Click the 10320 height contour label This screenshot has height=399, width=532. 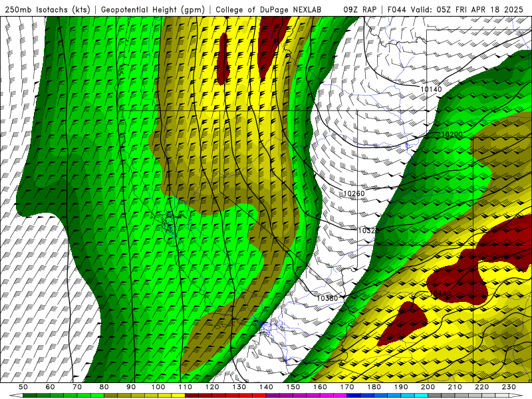pos(368,231)
